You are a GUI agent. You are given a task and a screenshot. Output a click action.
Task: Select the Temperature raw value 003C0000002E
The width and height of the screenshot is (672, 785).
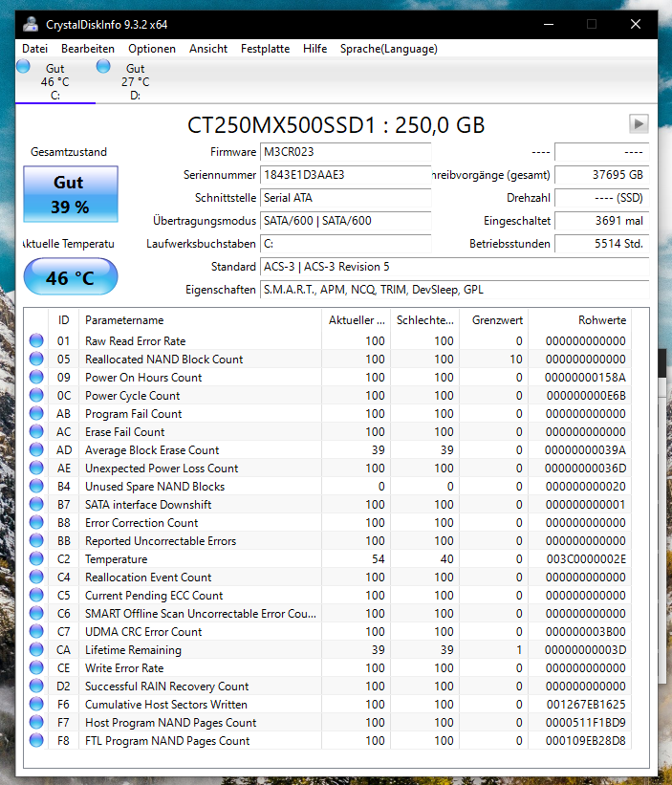[x=586, y=558]
